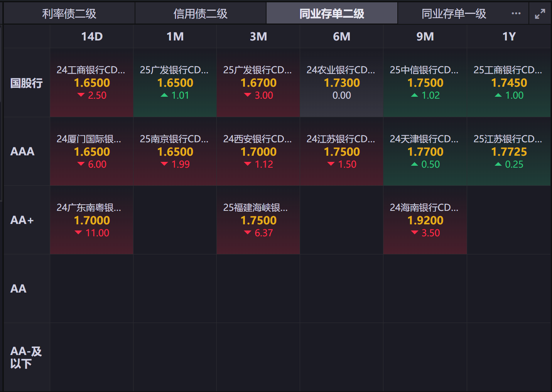
Task: Click the 6M column header
Action: point(342,37)
